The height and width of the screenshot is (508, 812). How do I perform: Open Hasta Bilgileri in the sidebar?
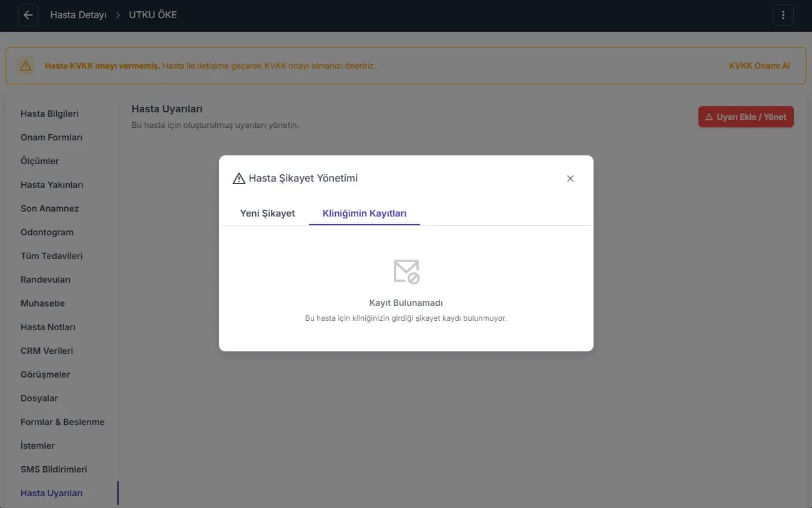pyautogui.click(x=49, y=114)
